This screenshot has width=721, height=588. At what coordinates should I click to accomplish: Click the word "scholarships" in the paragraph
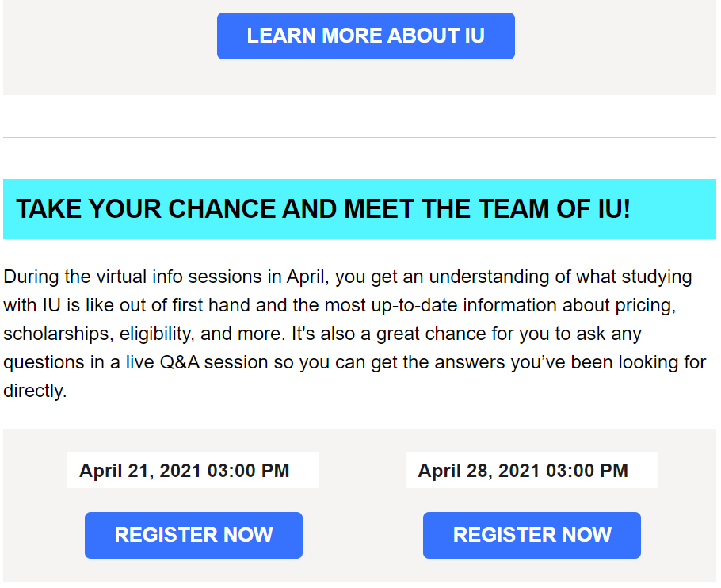click(57, 334)
